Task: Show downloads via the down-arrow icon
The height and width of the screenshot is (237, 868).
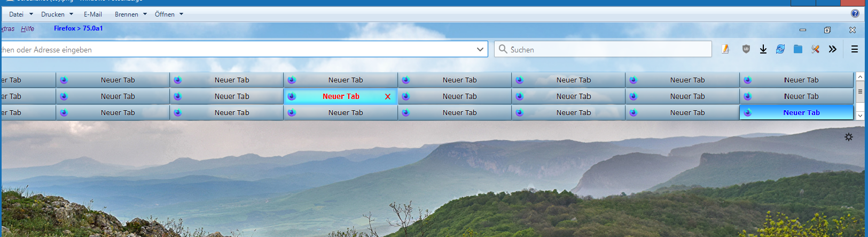Action: click(763, 49)
